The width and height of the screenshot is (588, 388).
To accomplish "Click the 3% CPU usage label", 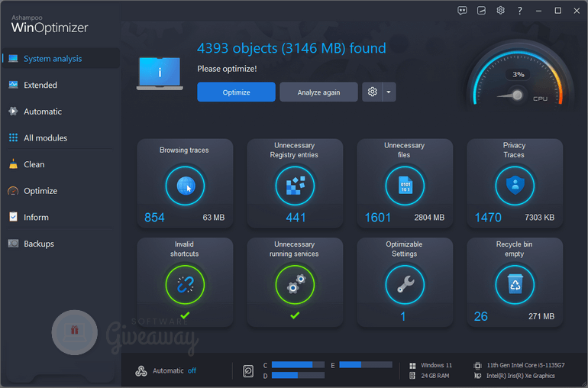I will tap(519, 74).
